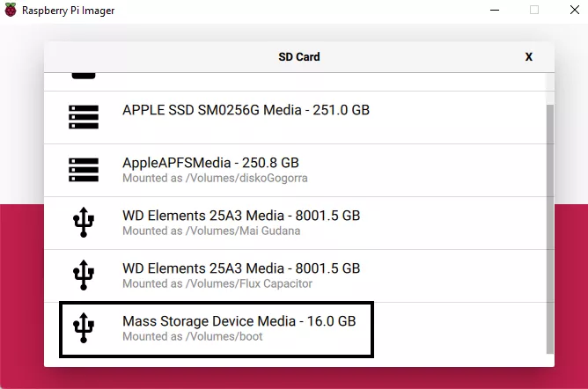Click 'Mounted as /Volumes/diskoGogorra' subtitle

click(x=215, y=178)
